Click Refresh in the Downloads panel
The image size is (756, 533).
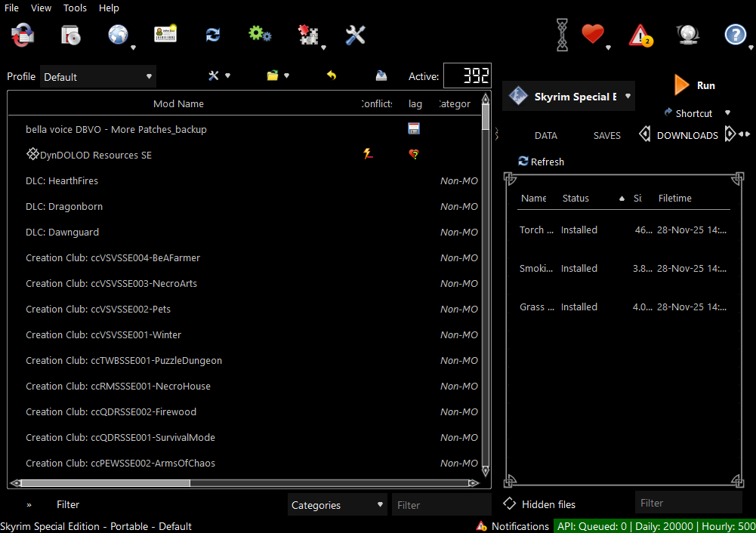(x=541, y=162)
